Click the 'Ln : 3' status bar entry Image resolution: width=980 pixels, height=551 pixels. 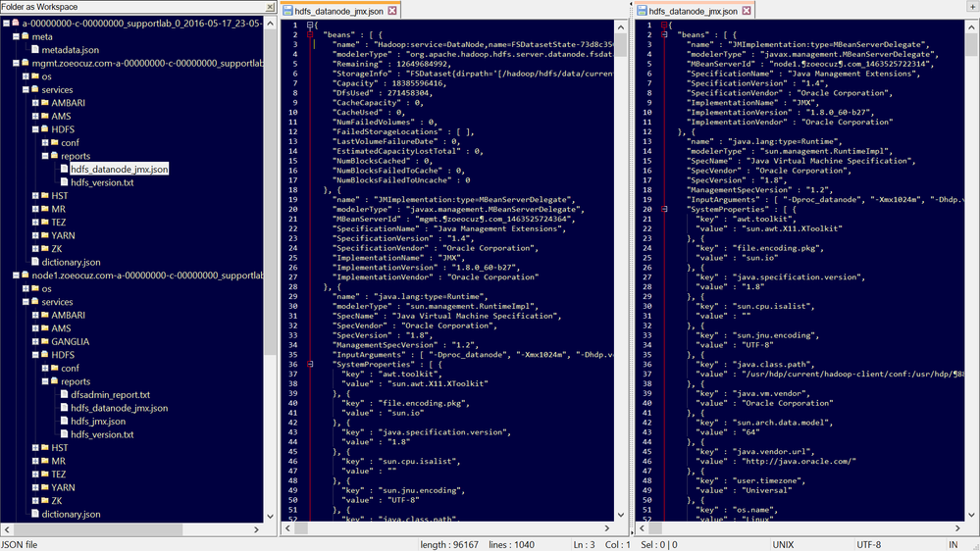pos(584,545)
